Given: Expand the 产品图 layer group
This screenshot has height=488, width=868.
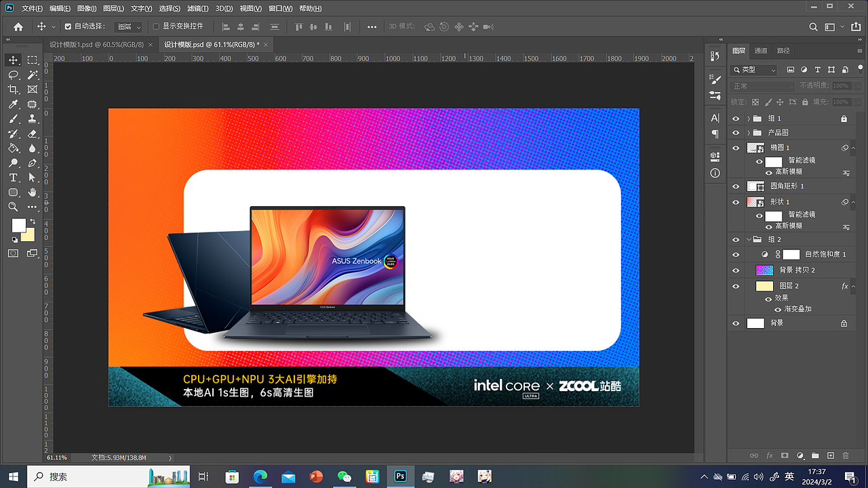Looking at the screenshot, I should [749, 133].
